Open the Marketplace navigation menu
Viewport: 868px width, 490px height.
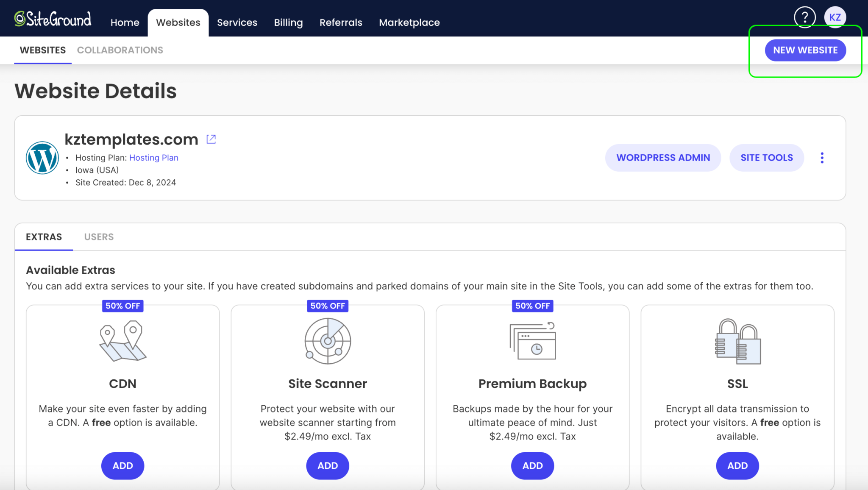coord(409,22)
